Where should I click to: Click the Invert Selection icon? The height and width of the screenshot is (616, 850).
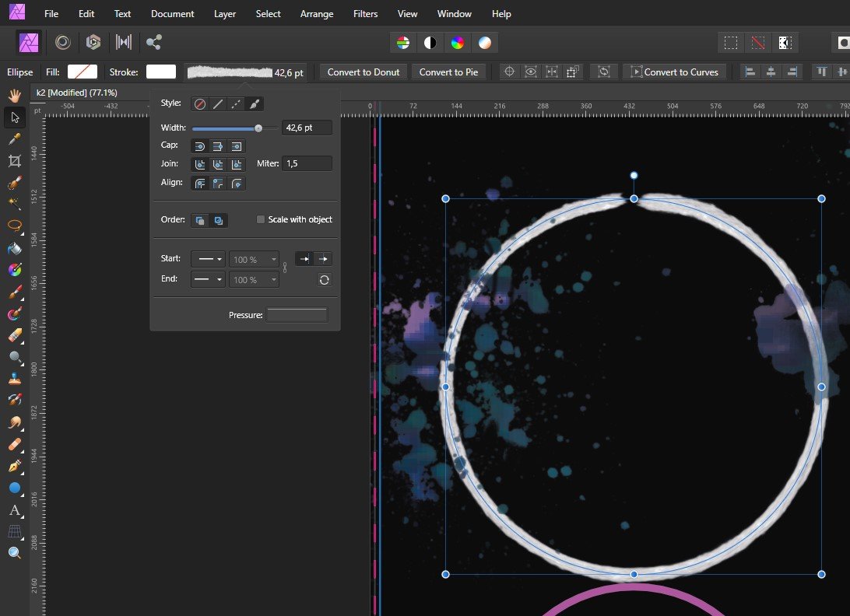point(785,43)
